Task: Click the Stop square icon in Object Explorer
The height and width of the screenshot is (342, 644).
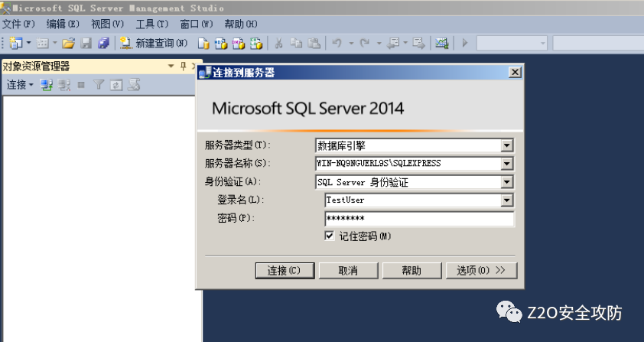Action: click(81, 85)
